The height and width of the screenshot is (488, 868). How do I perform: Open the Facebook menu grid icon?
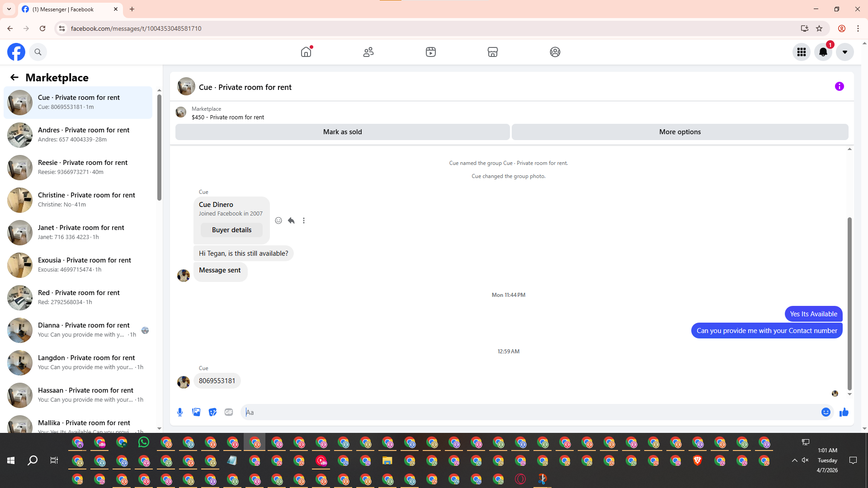(802, 52)
